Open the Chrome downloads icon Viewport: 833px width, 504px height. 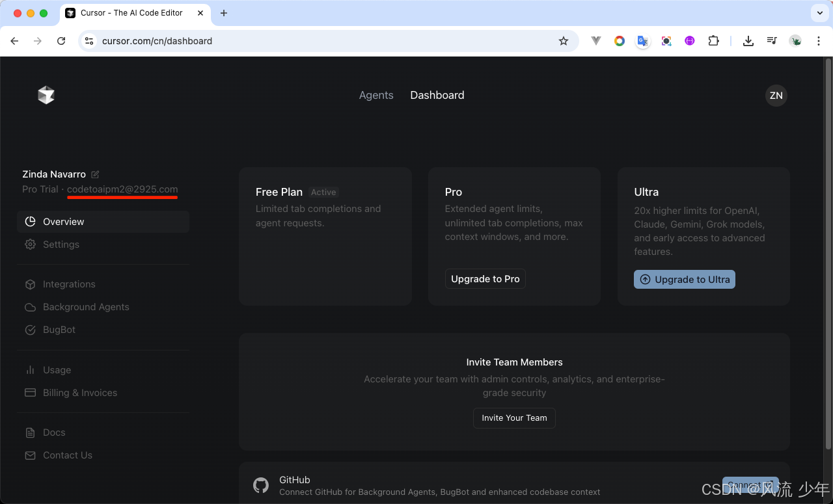pos(748,41)
